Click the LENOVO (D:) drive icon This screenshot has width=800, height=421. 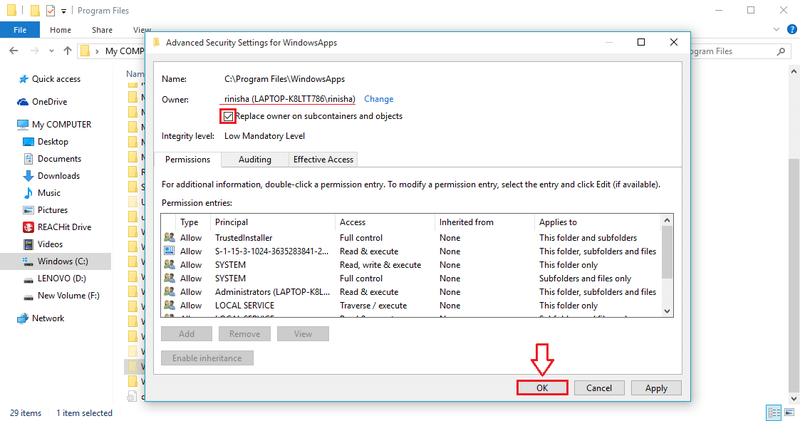point(29,279)
